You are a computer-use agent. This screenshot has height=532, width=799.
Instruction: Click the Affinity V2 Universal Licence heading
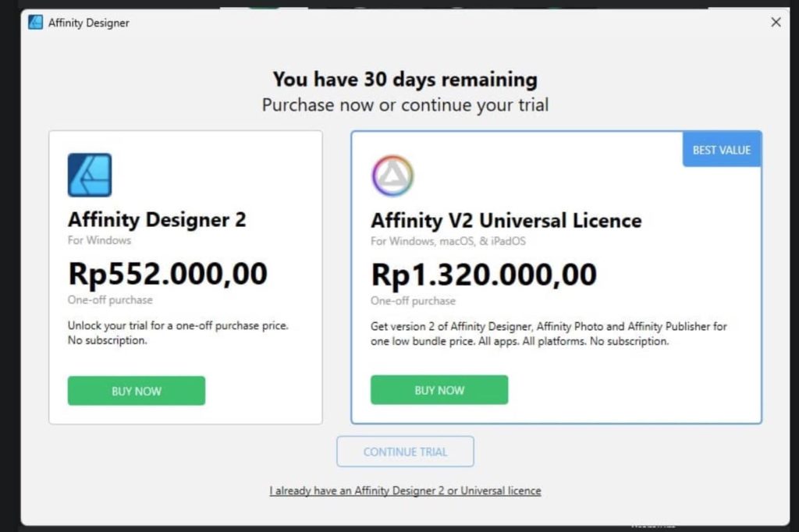point(506,221)
